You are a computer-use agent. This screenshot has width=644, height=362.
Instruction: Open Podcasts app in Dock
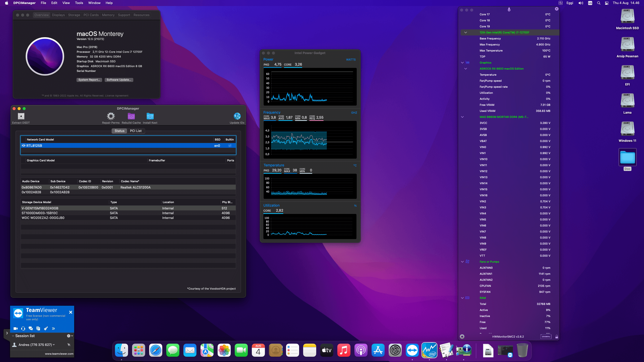click(x=361, y=350)
